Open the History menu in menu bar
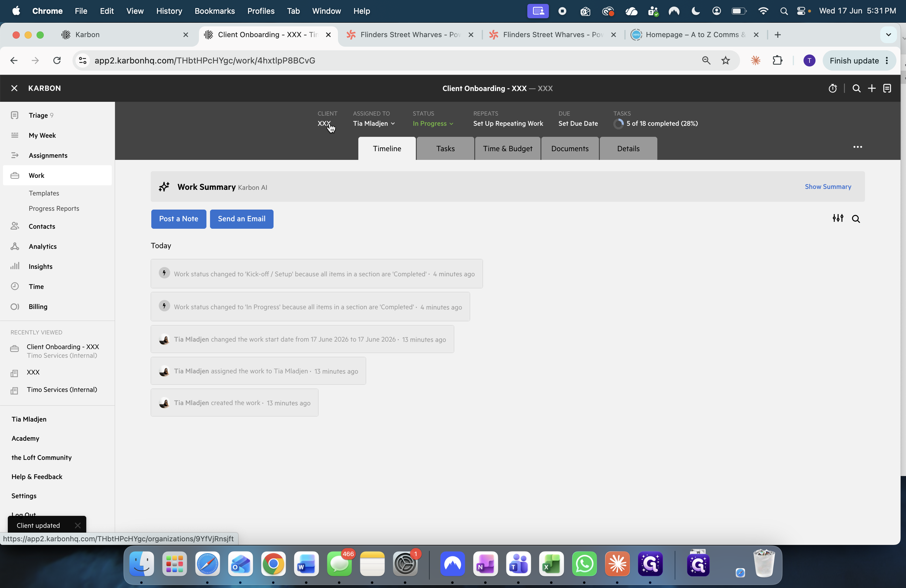Viewport: 906px width, 588px height. [x=169, y=11]
